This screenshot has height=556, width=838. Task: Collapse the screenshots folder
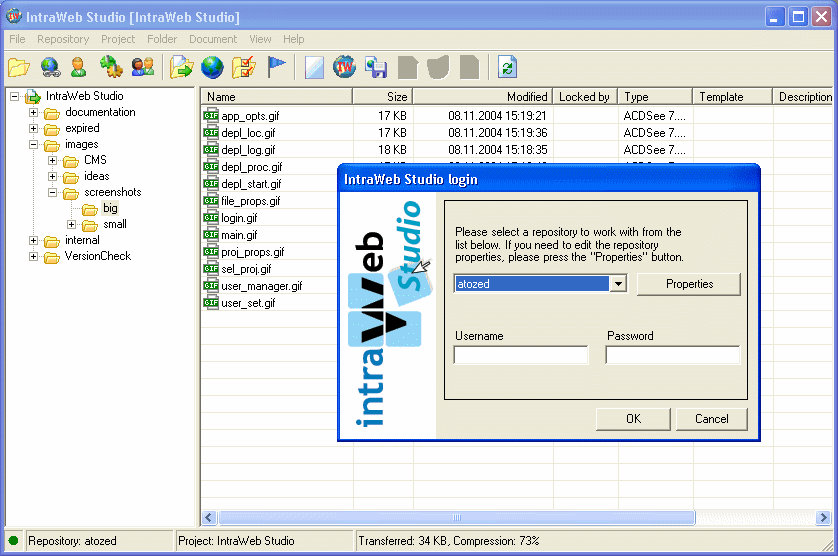pyautogui.click(x=52, y=192)
